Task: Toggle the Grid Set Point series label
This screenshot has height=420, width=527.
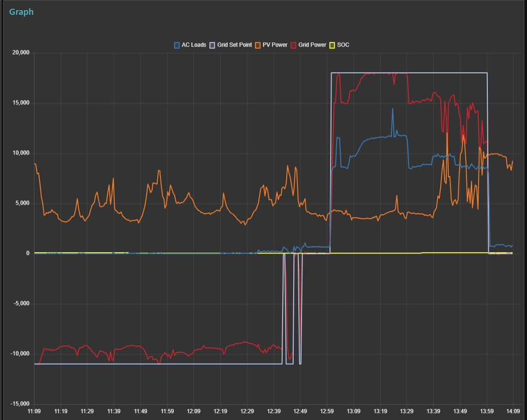Action: click(x=235, y=45)
